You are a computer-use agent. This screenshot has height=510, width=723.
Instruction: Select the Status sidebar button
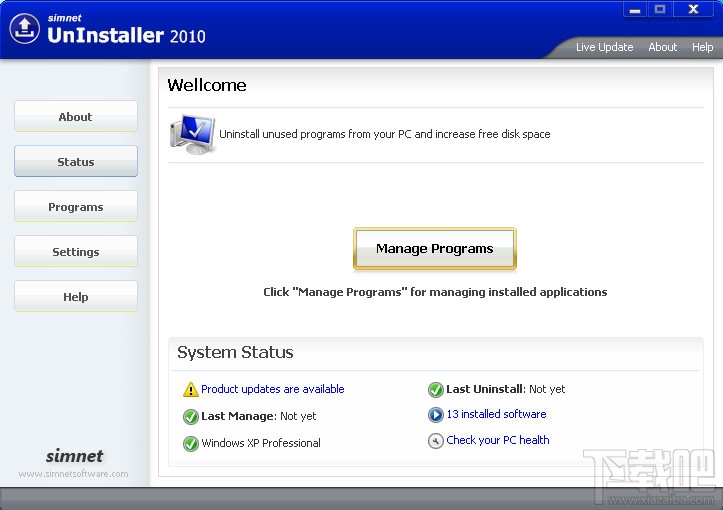coord(76,161)
